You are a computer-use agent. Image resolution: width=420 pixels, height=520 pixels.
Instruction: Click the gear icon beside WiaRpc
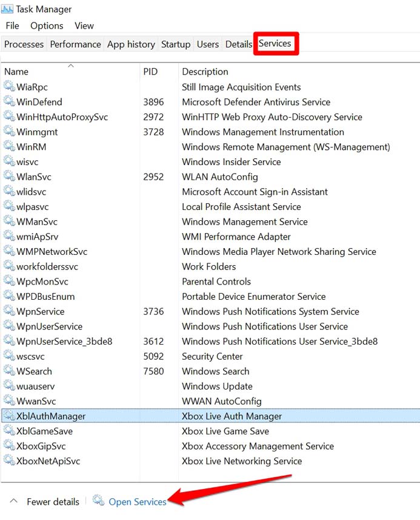pyautogui.click(x=9, y=86)
